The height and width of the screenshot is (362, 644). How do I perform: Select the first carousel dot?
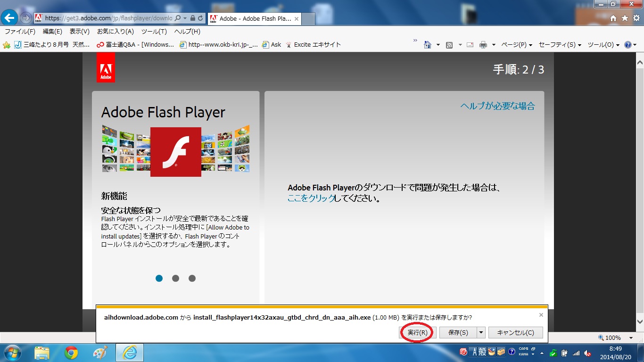click(x=159, y=278)
